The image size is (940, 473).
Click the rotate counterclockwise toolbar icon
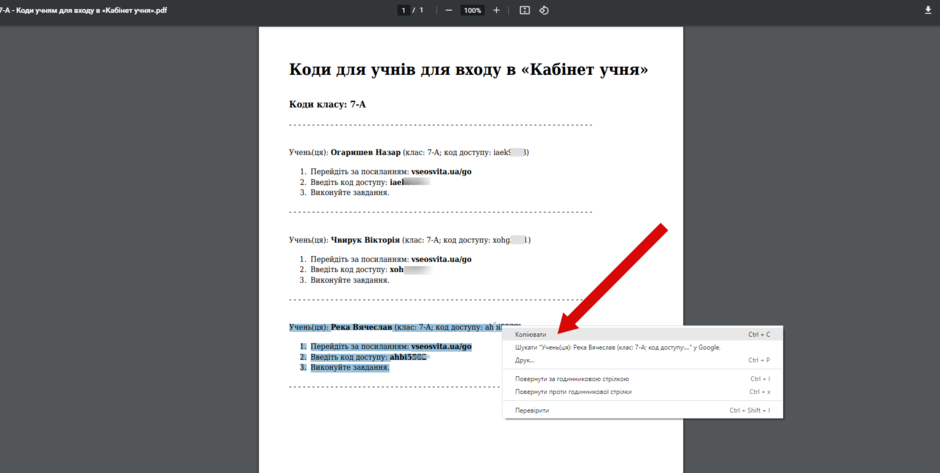click(x=544, y=10)
